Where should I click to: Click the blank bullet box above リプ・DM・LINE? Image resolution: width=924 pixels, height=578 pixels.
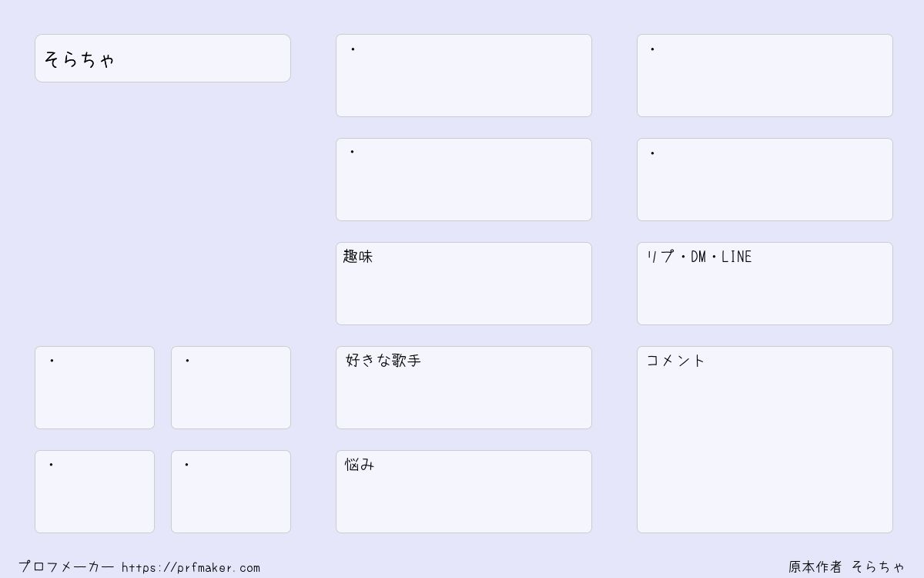click(765, 180)
